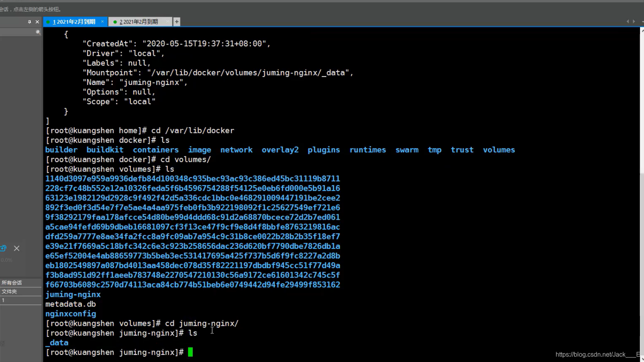Image resolution: width=644 pixels, height=362 pixels.
Task: Click the 'image' directory name
Action: click(199, 150)
